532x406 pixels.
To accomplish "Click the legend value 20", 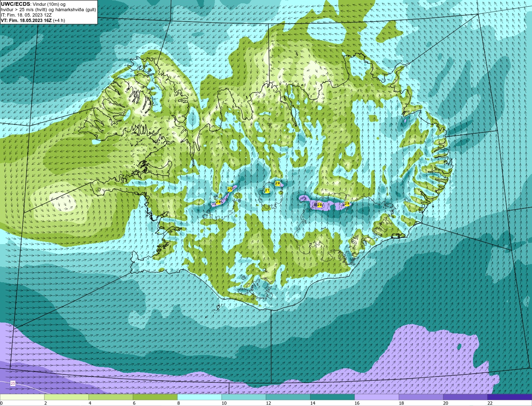I will tap(446, 403).
